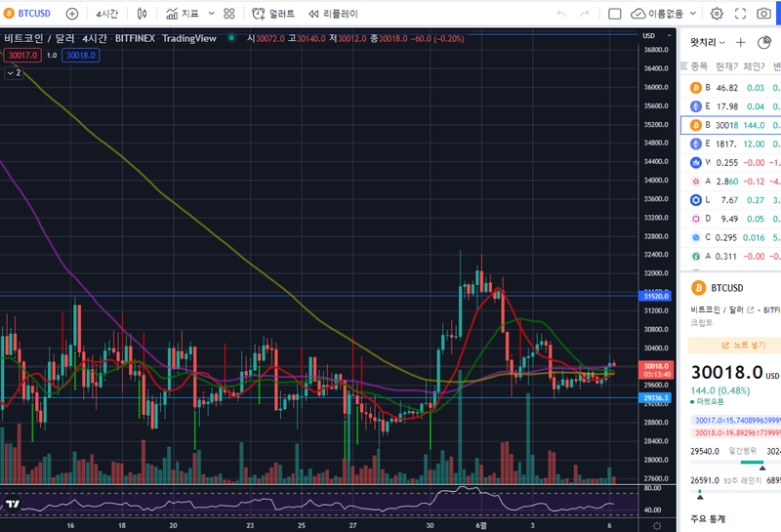
Task: Expand indicator favorites dropdown arrow
Action: [211, 14]
